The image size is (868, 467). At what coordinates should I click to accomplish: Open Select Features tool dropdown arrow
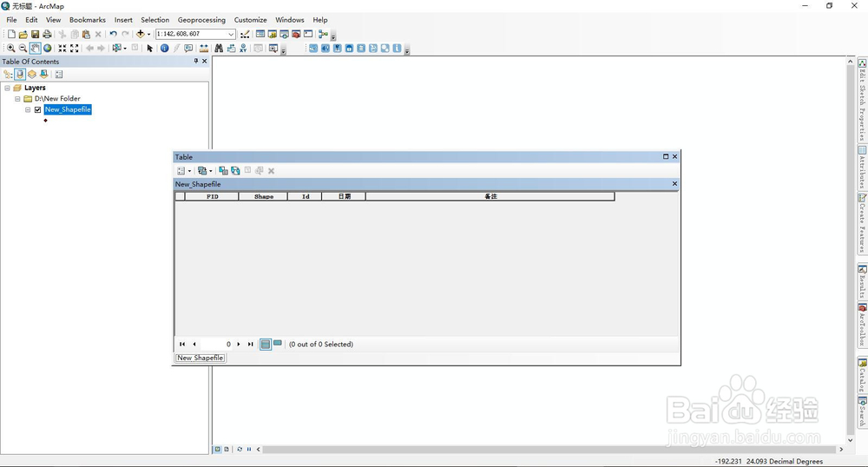(124, 49)
